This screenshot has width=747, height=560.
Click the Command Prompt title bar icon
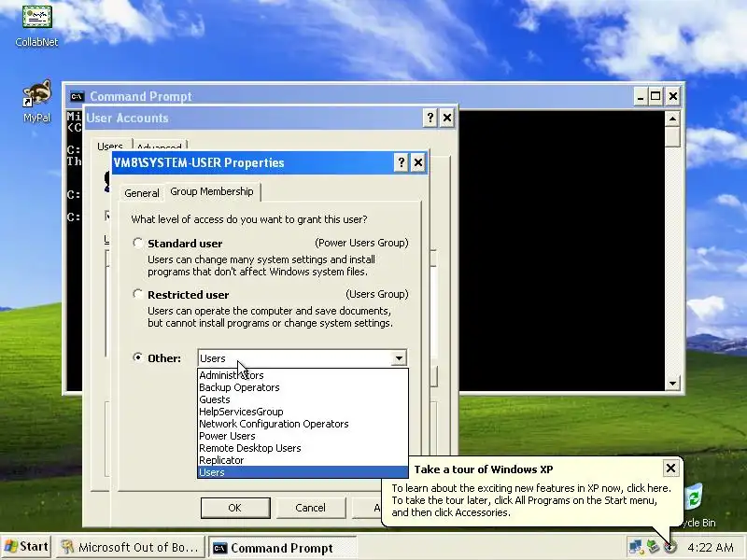77,97
